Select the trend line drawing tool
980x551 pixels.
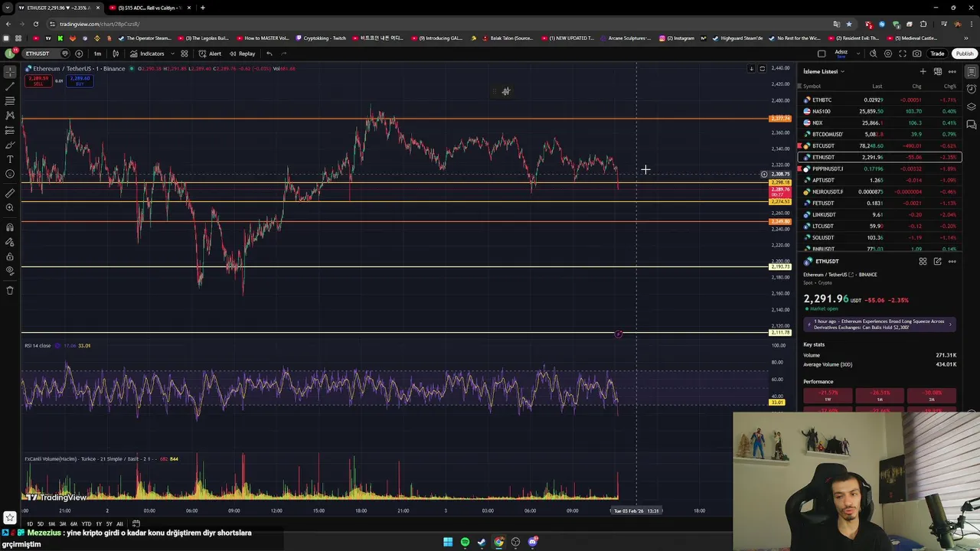tap(10, 86)
